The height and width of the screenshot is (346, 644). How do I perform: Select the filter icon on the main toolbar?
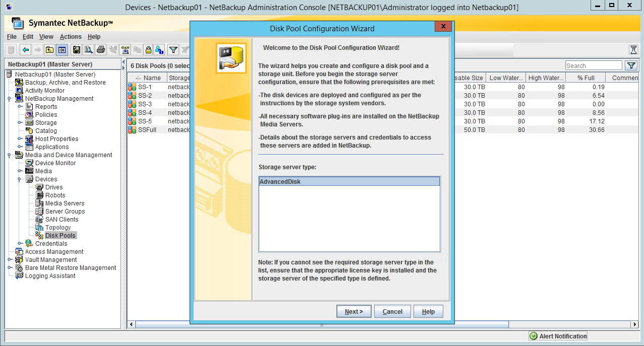173,49
